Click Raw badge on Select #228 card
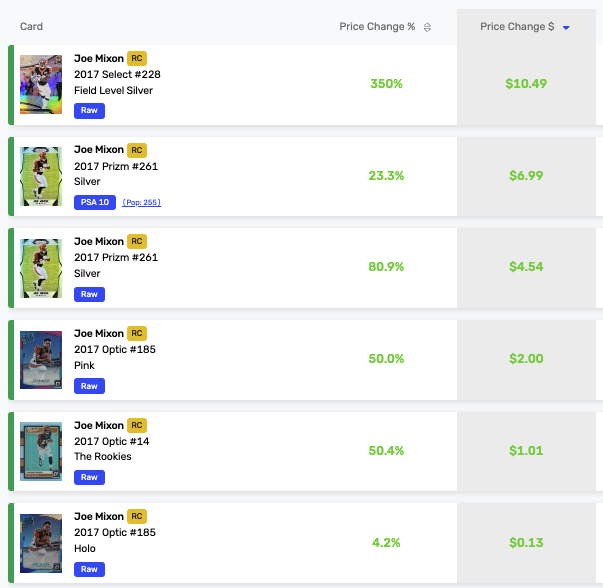 89,111
